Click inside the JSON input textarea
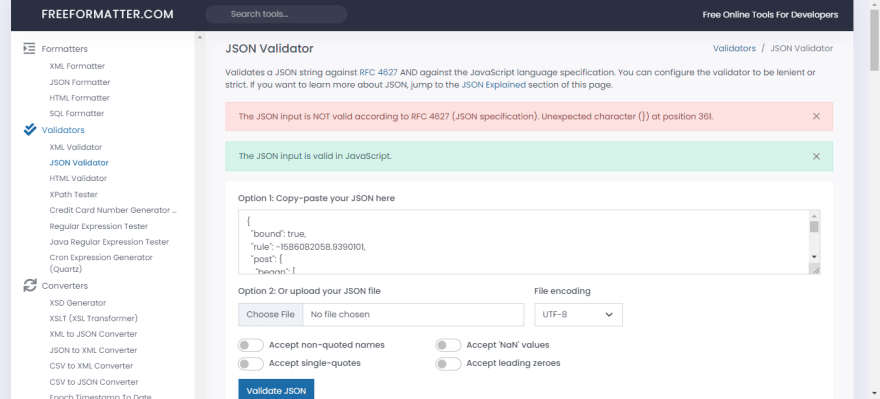This screenshot has height=399, width=880. click(x=524, y=242)
